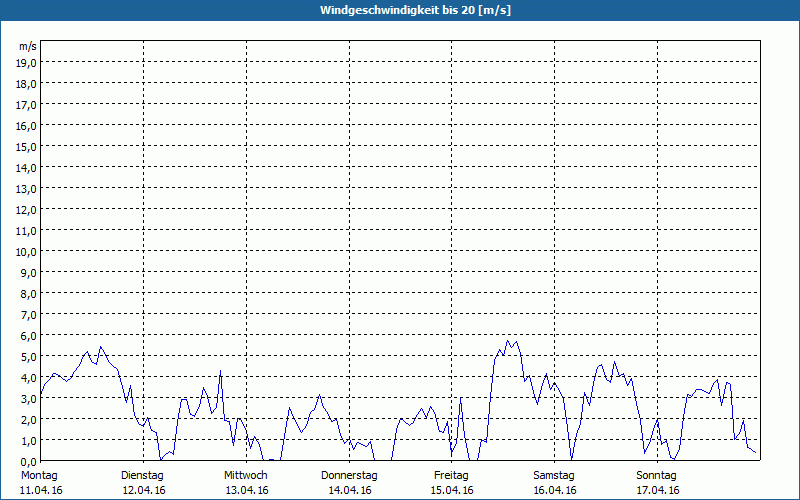Select the 9,0 y-axis label
800x500 pixels.
pos(29,273)
